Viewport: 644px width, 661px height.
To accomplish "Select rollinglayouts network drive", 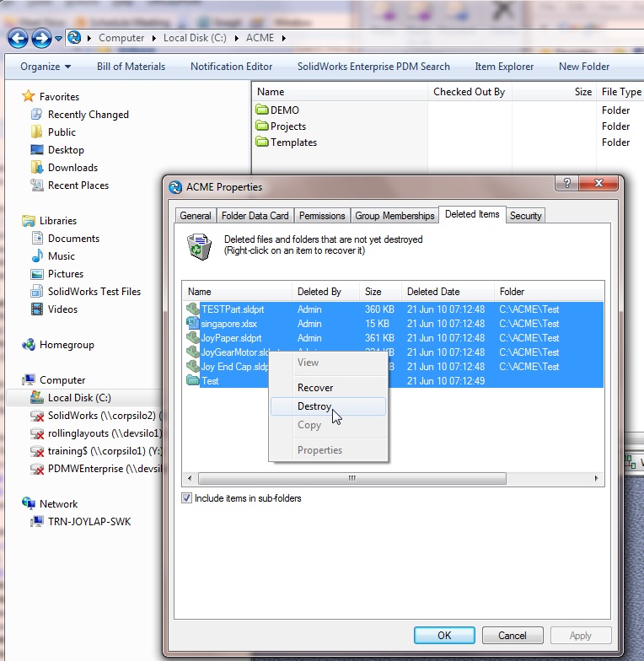I will tap(105, 433).
